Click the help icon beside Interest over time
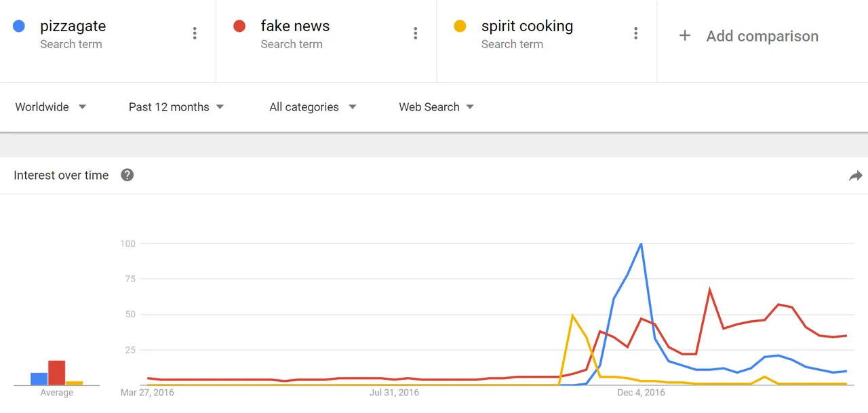 127,175
